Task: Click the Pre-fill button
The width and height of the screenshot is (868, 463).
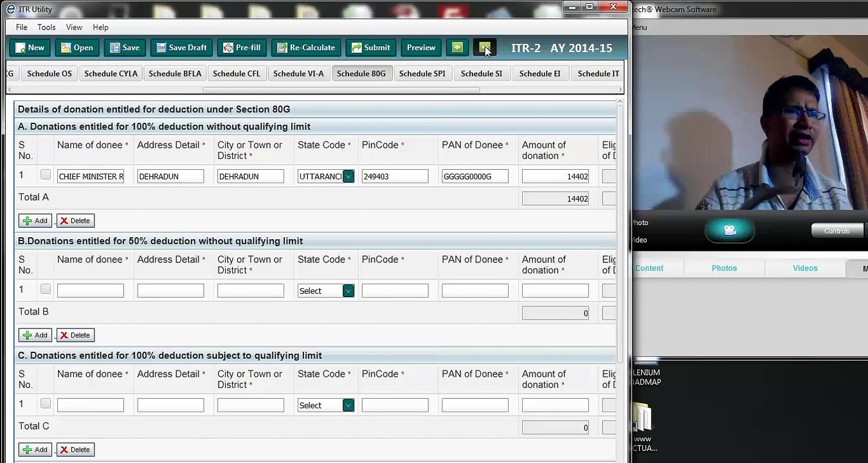Action: [241, 48]
